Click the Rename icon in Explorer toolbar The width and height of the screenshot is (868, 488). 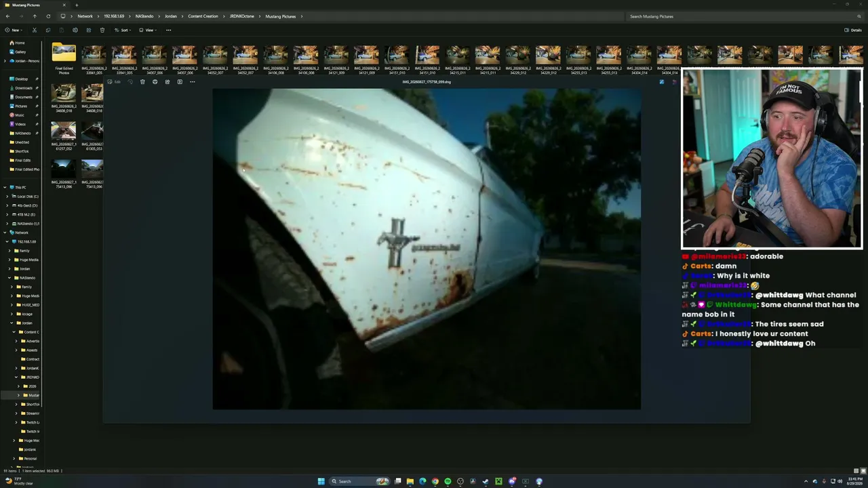pos(75,30)
